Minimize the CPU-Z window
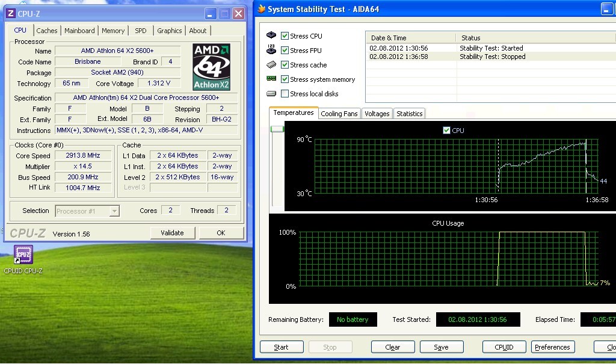The width and height of the screenshot is (616, 364). (211, 14)
